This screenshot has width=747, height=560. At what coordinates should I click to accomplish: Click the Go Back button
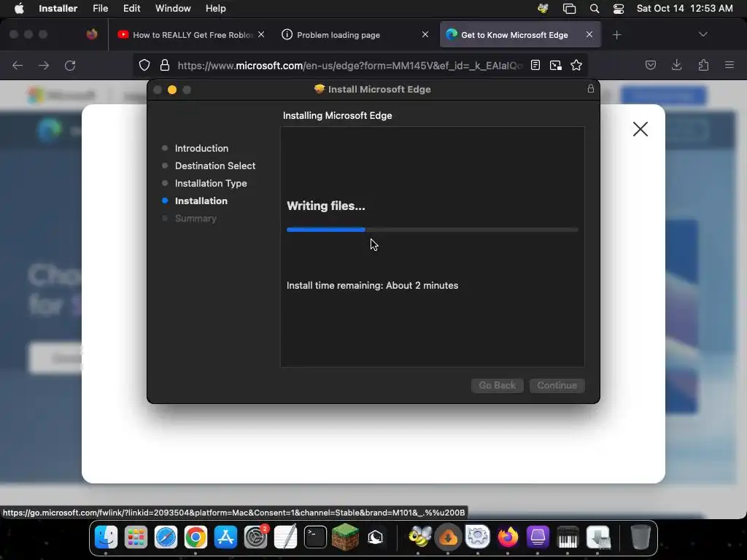[x=497, y=385]
